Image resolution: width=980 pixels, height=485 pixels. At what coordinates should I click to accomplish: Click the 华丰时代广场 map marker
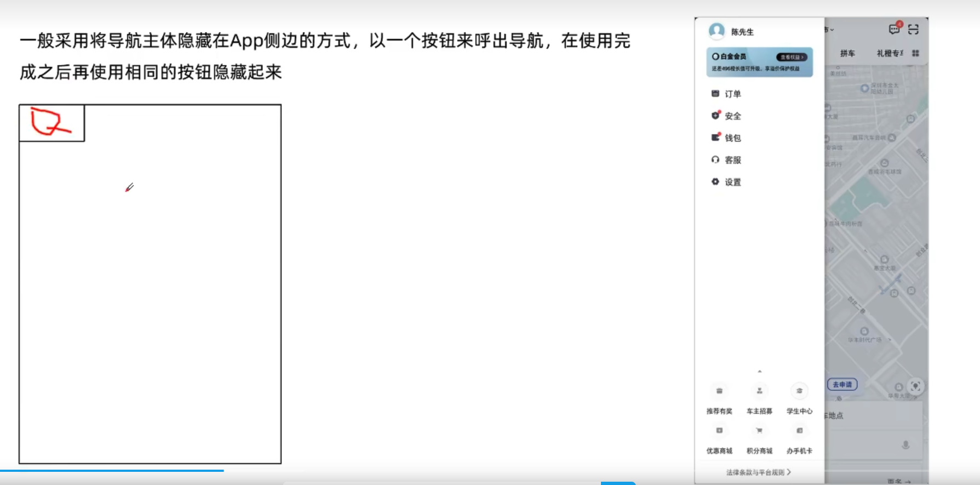[864, 332]
